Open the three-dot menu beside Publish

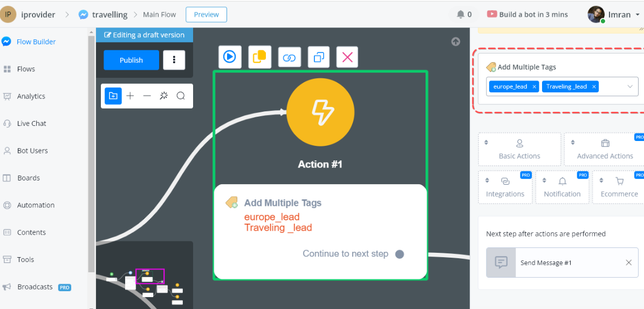click(174, 60)
